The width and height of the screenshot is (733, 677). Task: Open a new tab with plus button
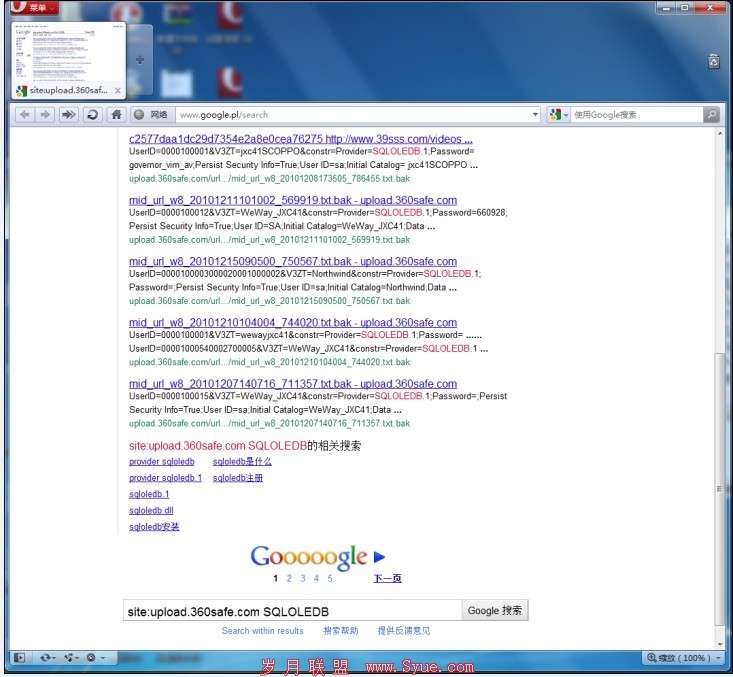tap(140, 60)
